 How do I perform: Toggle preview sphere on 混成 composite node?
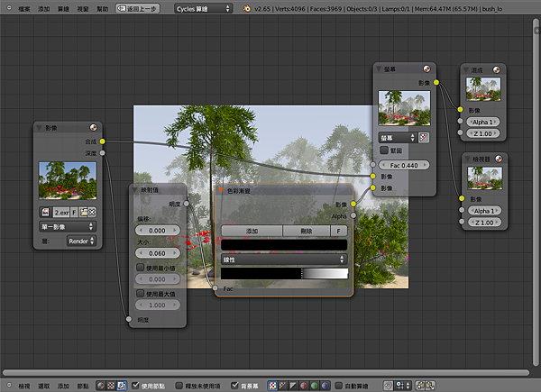click(496, 70)
